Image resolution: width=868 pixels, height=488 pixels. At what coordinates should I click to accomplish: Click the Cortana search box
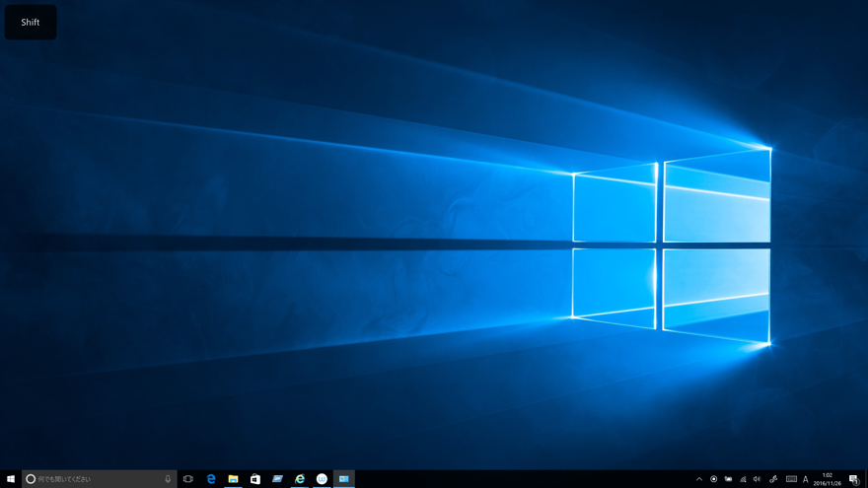(99, 479)
